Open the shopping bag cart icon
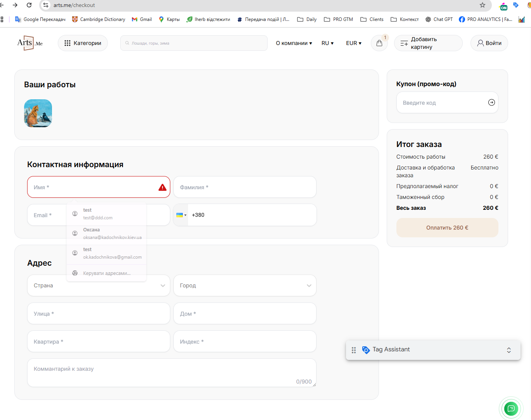 (379, 43)
